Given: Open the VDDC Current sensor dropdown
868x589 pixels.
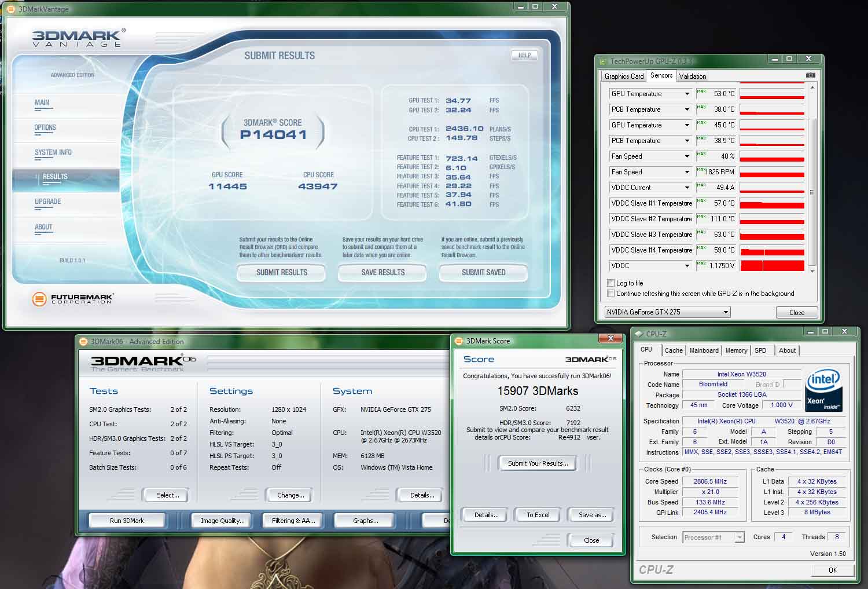Looking at the screenshot, I should click(x=687, y=188).
